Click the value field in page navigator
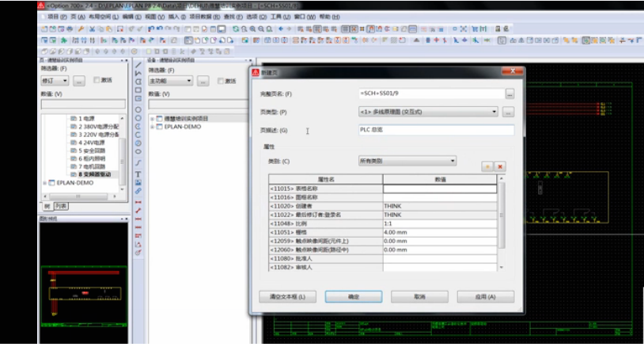This screenshot has width=644, height=362. [x=83, y=104]
